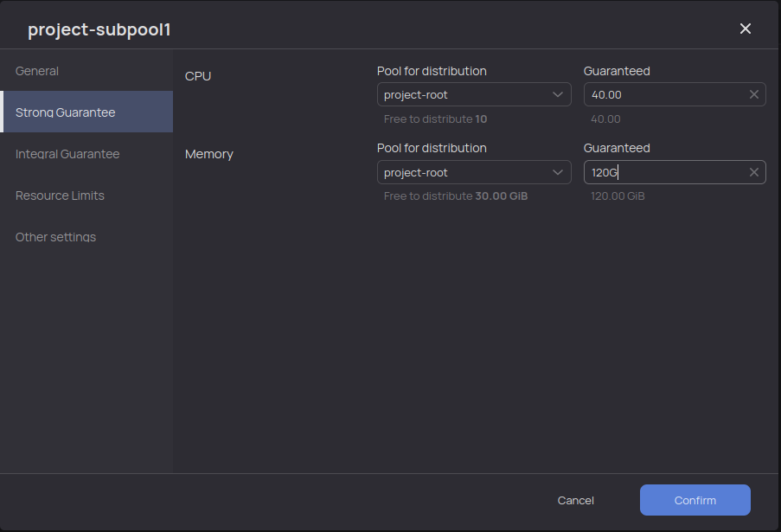View the Other settings section
The image size is (781, 532).
[x=55, y=236]
